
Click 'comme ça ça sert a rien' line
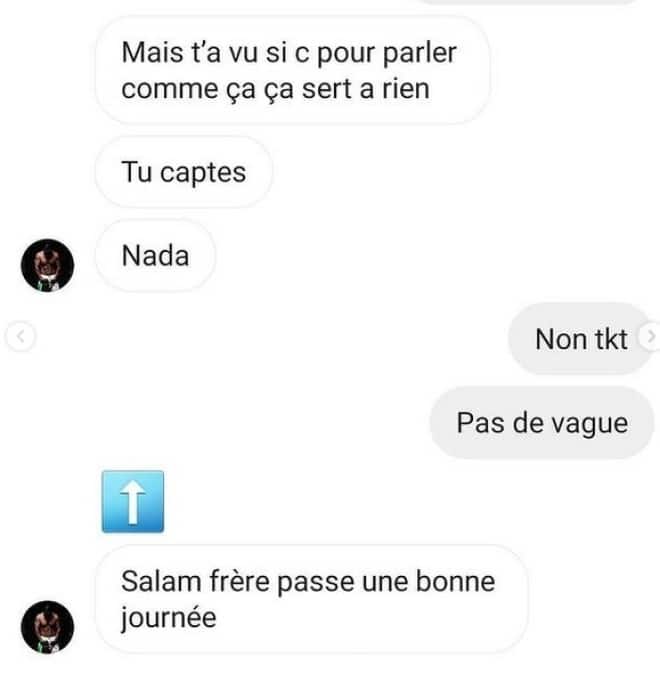point(275,89)
